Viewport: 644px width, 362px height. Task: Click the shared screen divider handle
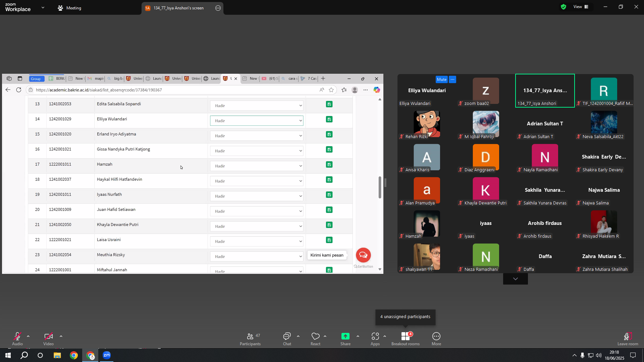[385, 183]
